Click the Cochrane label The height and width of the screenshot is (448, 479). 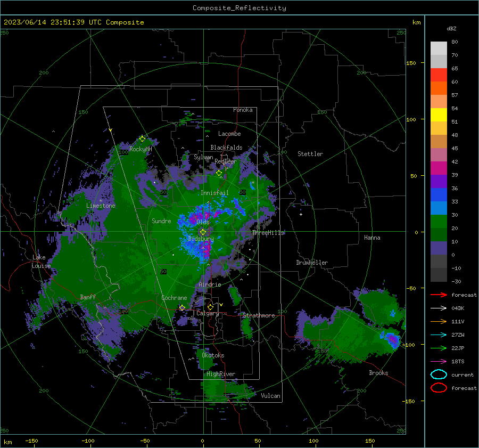coord(174,298)
